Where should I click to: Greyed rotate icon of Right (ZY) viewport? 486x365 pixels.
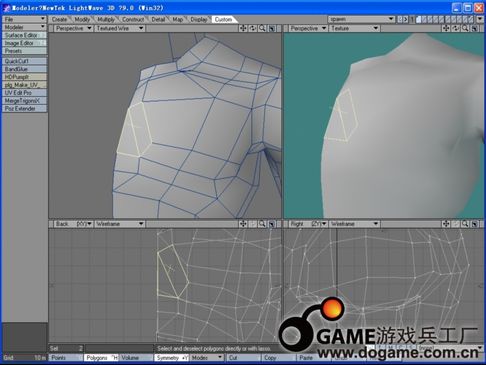pos(456,224)
